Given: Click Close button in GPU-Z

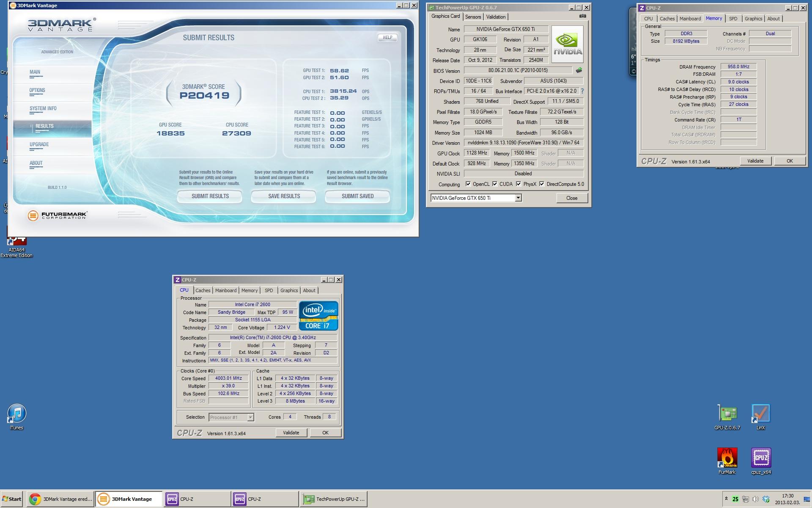Looking at the screenshot, I should (x=572, y=198).
